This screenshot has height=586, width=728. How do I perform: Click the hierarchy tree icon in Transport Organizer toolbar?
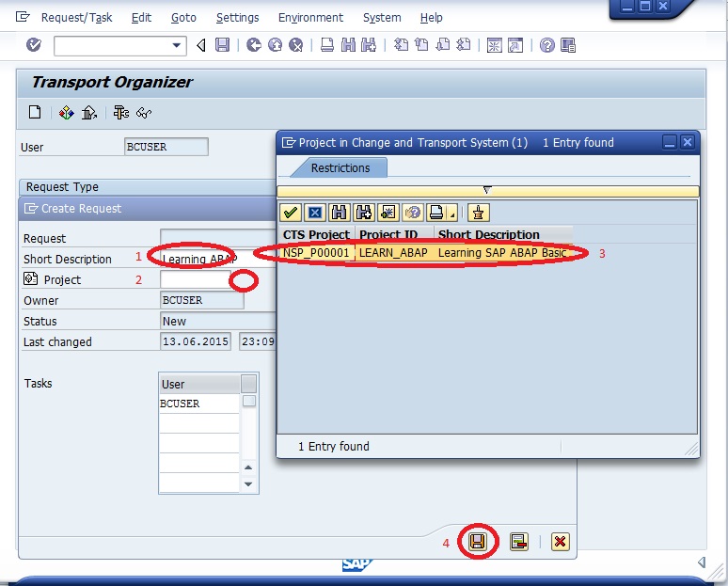(x=121, y=112)
